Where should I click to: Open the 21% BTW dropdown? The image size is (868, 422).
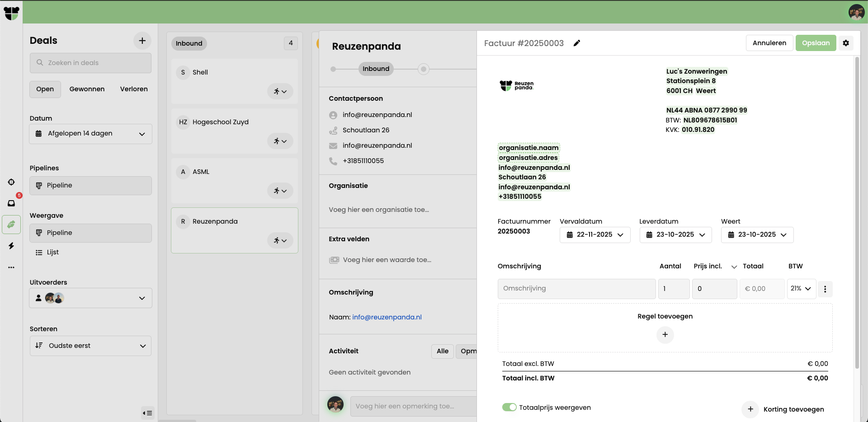pos(801,289)
